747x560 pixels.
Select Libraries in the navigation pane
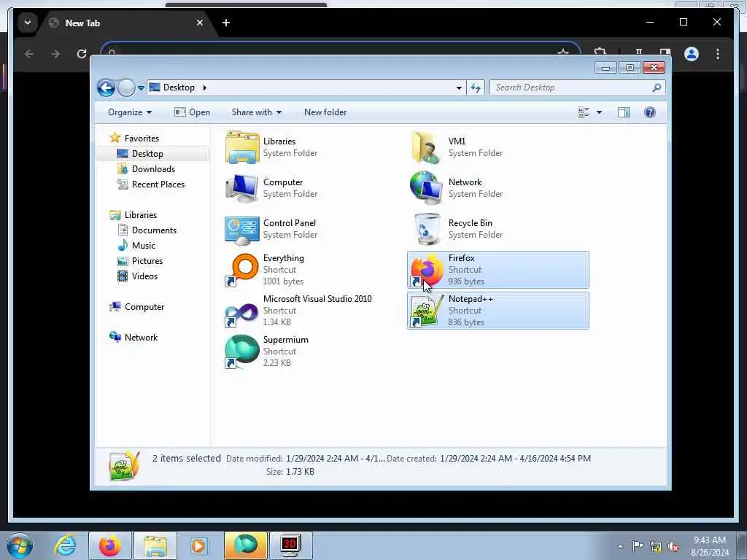click(141, 215)
